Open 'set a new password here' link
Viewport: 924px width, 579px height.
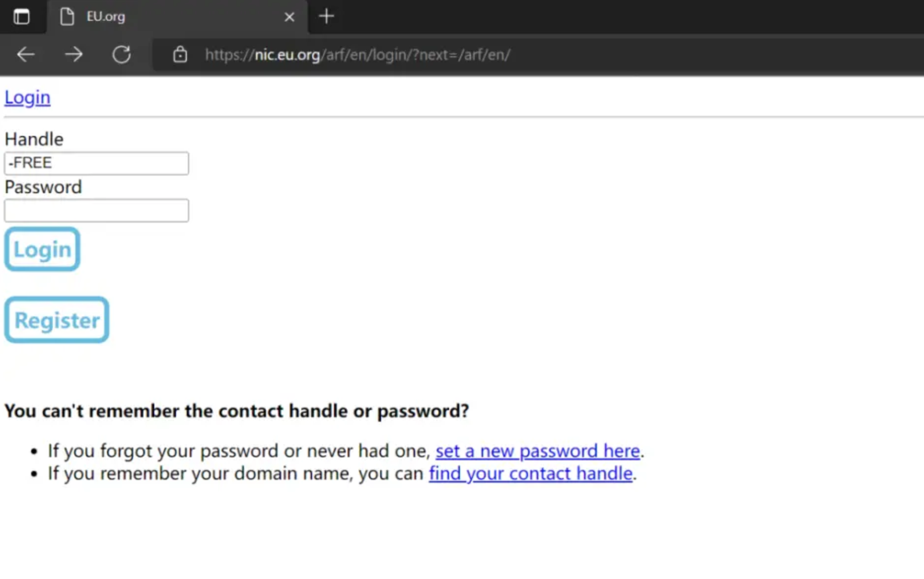pyautogui.click(x=537, y=450)
